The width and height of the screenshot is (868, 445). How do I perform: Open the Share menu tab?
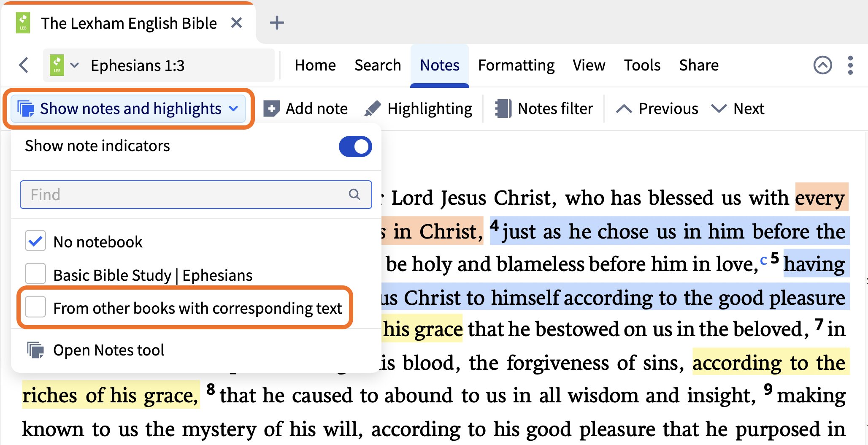click(699, 65)
